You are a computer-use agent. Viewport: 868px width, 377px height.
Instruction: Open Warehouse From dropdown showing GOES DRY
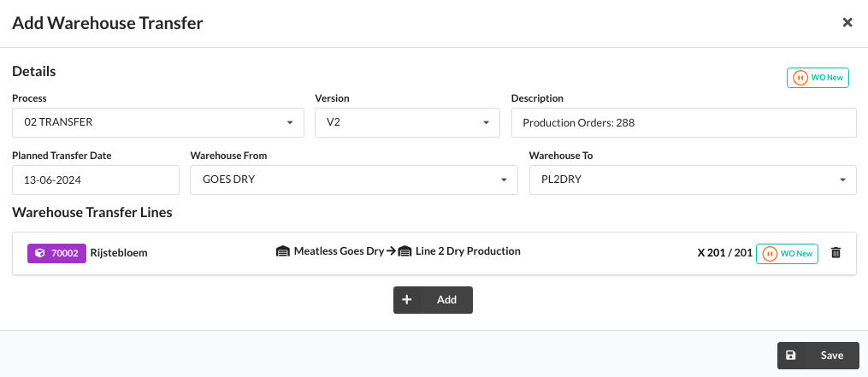(354, 180)
